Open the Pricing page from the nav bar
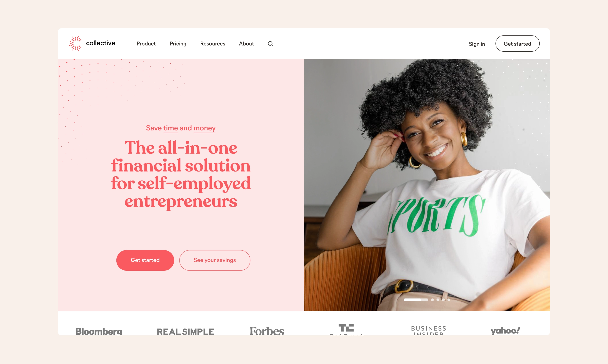Viewport: 608px width, 364px height. click(178, 44)
